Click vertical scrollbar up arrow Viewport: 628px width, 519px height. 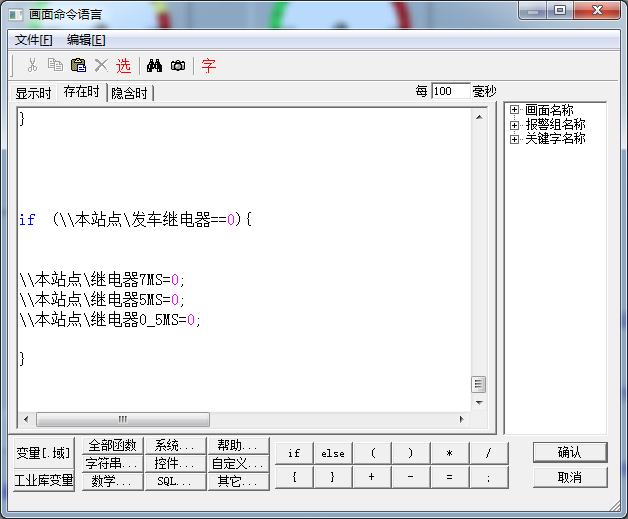coord(479,117)
